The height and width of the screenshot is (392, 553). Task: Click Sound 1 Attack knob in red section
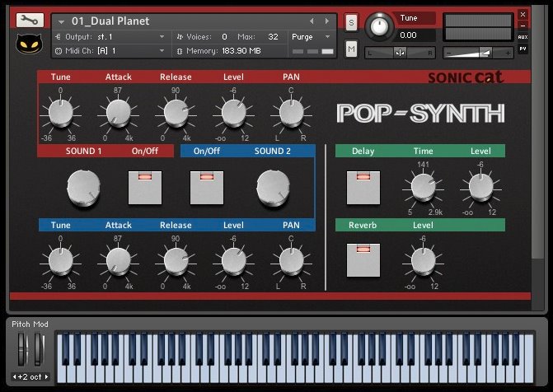(118, 113)
